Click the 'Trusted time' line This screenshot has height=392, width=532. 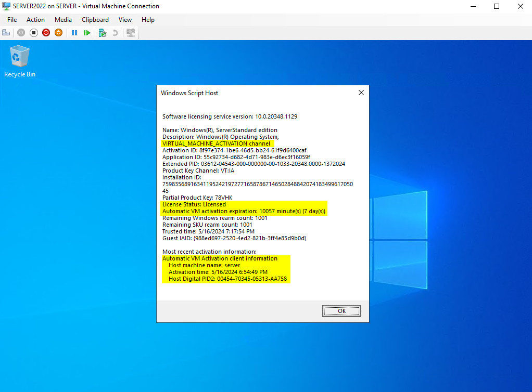tap(208, 231)
